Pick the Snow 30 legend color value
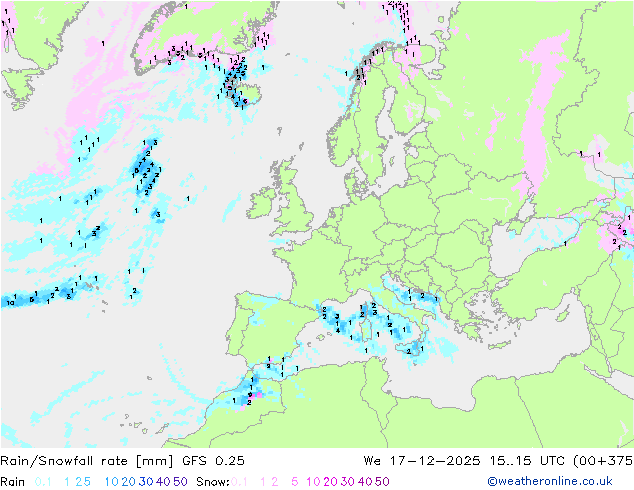The image size is (634, 490). [x=348, y=482]
